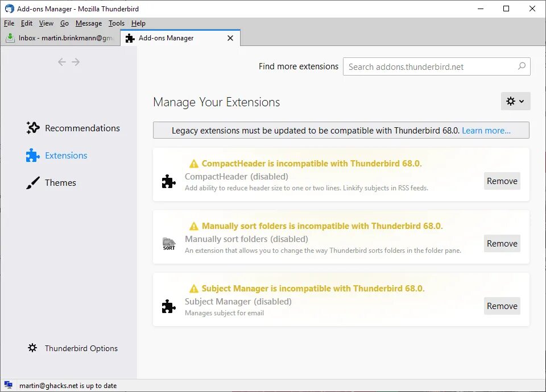Follow the Learn more link

pos(486,131)
